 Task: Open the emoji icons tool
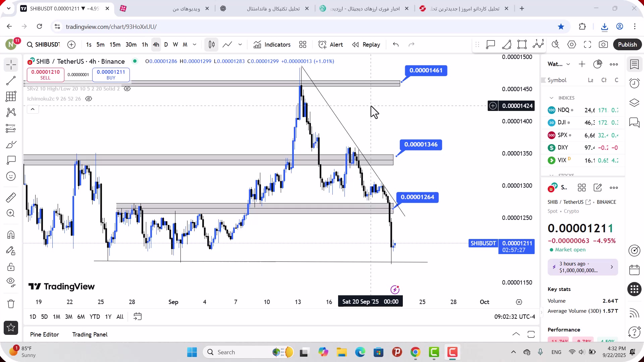pyautogui.click(x=11, y=176)
